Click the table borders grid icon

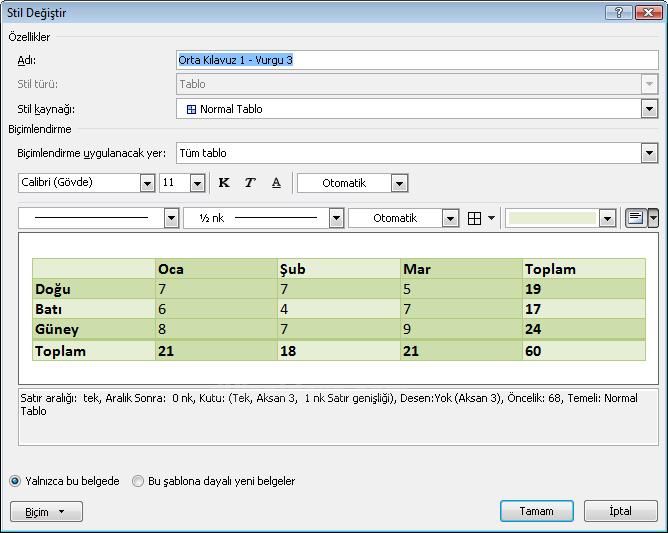[474, 218]
